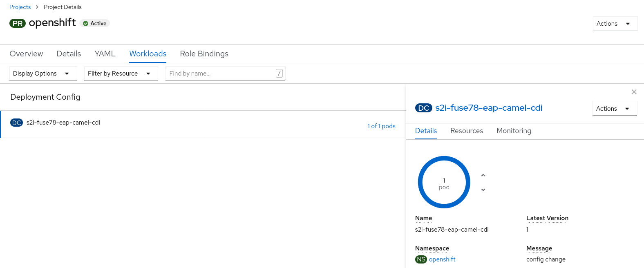Click the green Active status icon
This screenshot has height=268, width=644.
pos(85,24)
